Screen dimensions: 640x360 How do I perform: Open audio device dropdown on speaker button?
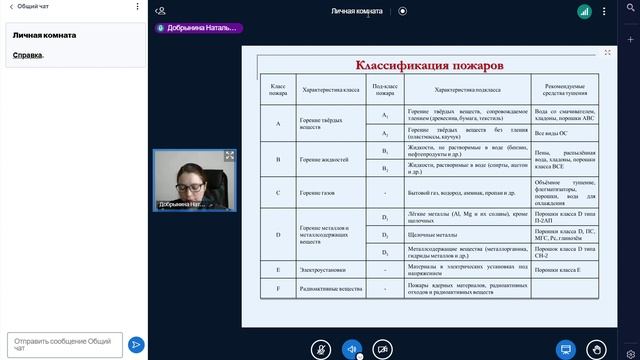point(360,357)
